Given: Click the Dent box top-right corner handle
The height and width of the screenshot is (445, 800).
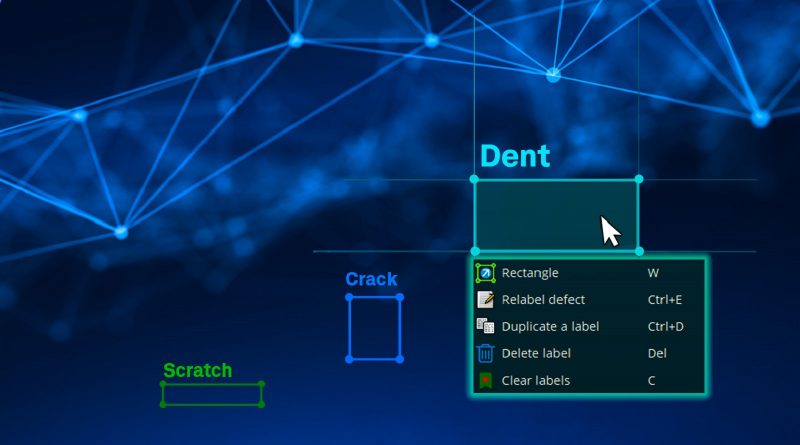Looking at the screenshot, I should pos(639,180).
